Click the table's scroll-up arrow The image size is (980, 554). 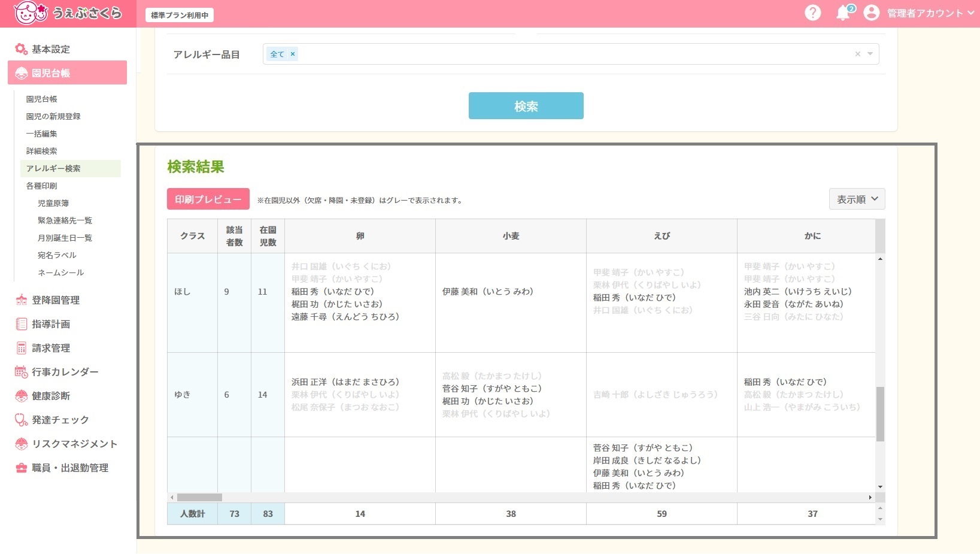click(x=880, y=259)
